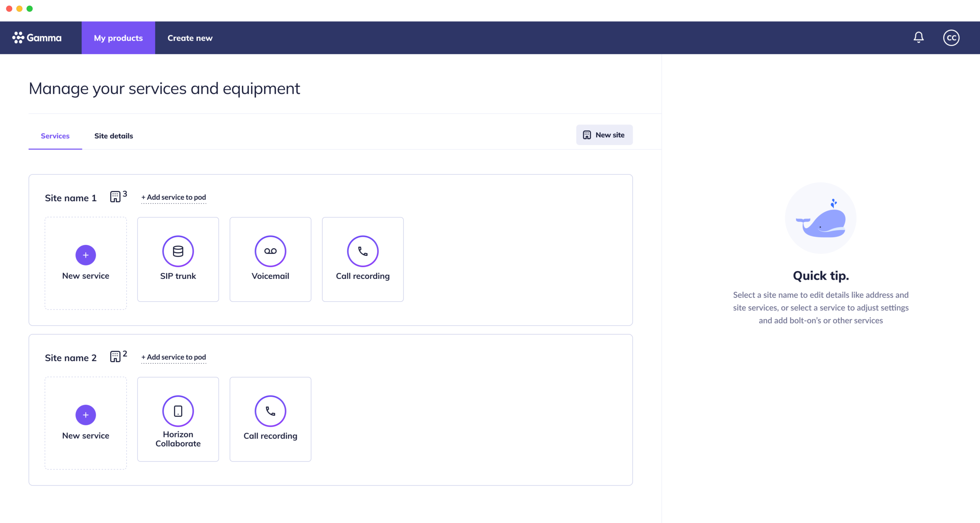
Task: Click building count icon beside Site name 2
Action: coord(115,357)
